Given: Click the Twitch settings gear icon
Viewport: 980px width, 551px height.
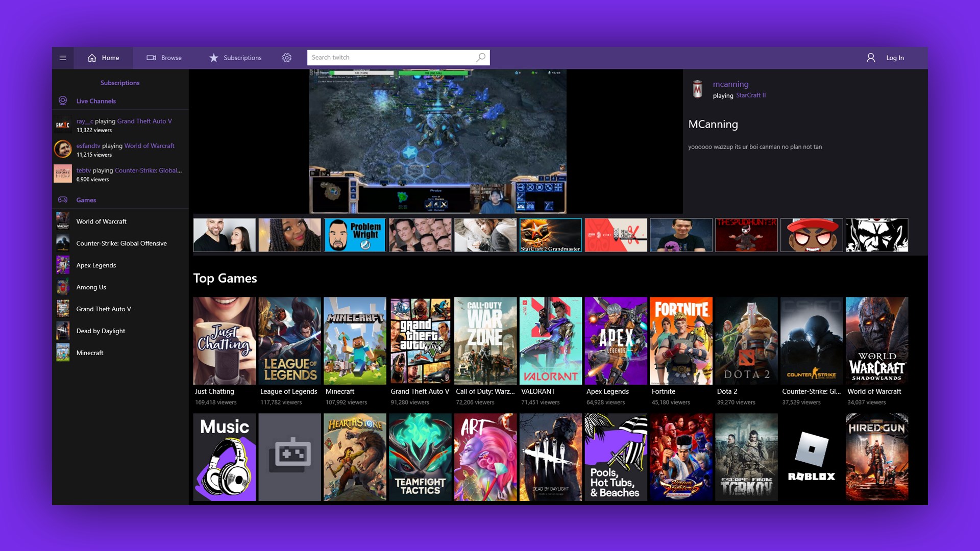Looking at the screenshot, I should point(287,58).
